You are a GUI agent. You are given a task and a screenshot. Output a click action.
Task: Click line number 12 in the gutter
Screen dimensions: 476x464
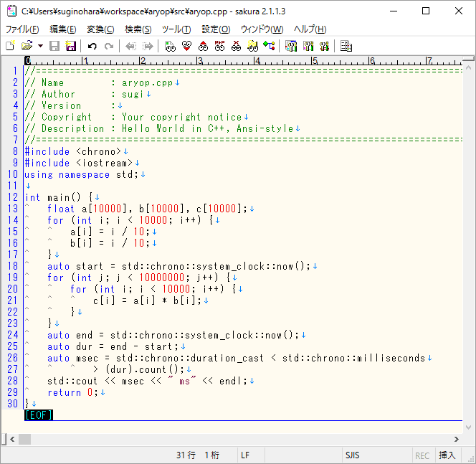pyautogui.click(x=13, y=197)
